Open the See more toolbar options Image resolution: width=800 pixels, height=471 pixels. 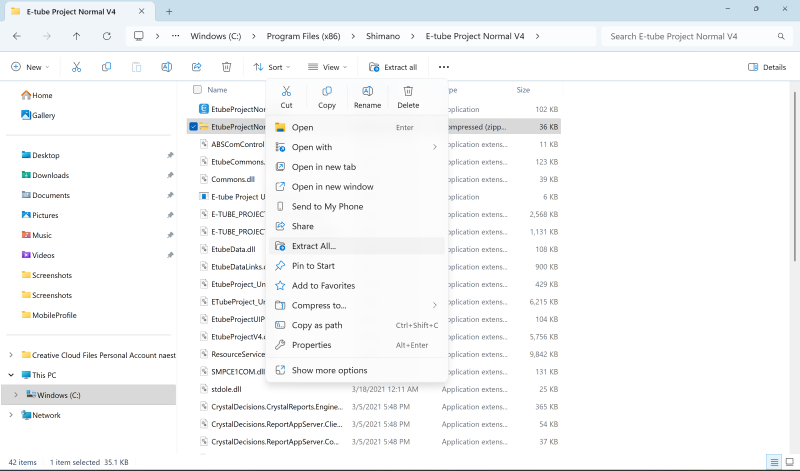(x=444, y=67)
